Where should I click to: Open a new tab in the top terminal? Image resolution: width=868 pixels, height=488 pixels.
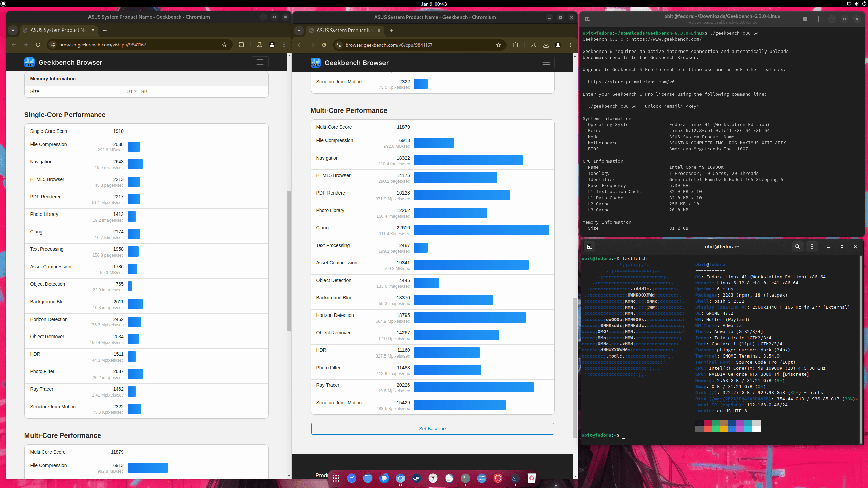point(587,19)
